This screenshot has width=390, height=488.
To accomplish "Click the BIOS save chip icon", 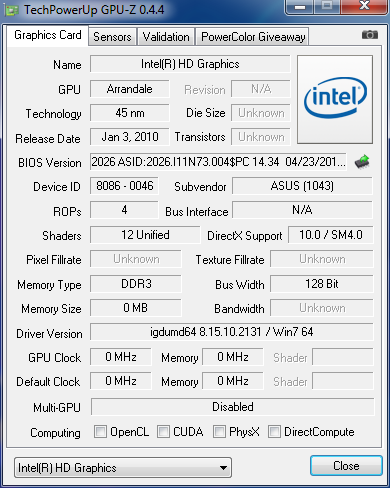I will pos(362,162).
